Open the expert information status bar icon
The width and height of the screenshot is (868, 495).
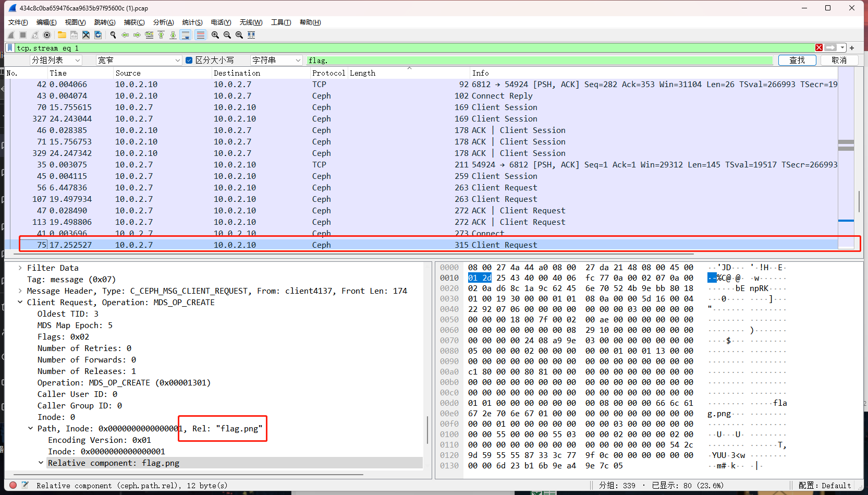[x=13, y=485]
